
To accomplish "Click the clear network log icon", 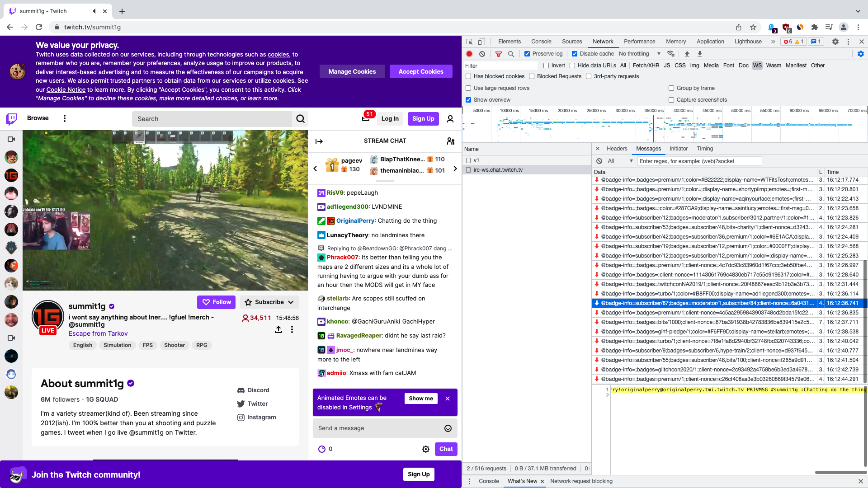I will pyautogui.click(x=482, y=54).
